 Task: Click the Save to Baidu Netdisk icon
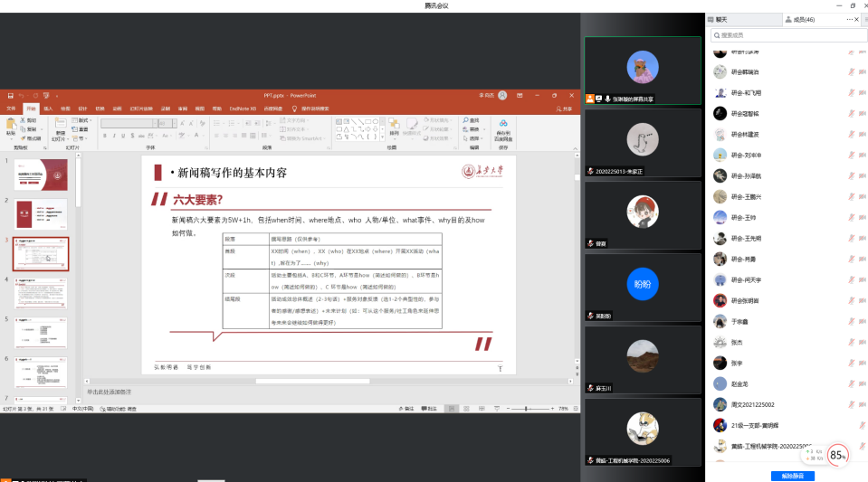click(x=503, y=127)
